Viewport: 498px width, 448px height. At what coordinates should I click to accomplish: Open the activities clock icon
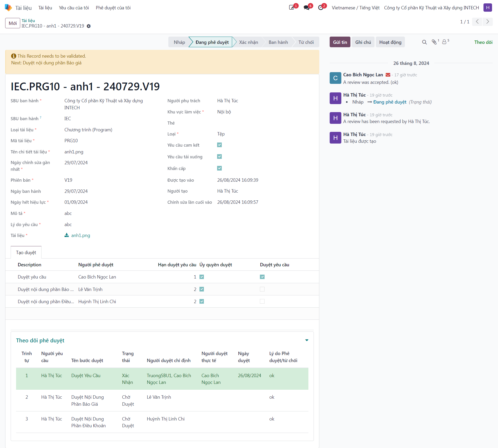click(x=321, y=8)
